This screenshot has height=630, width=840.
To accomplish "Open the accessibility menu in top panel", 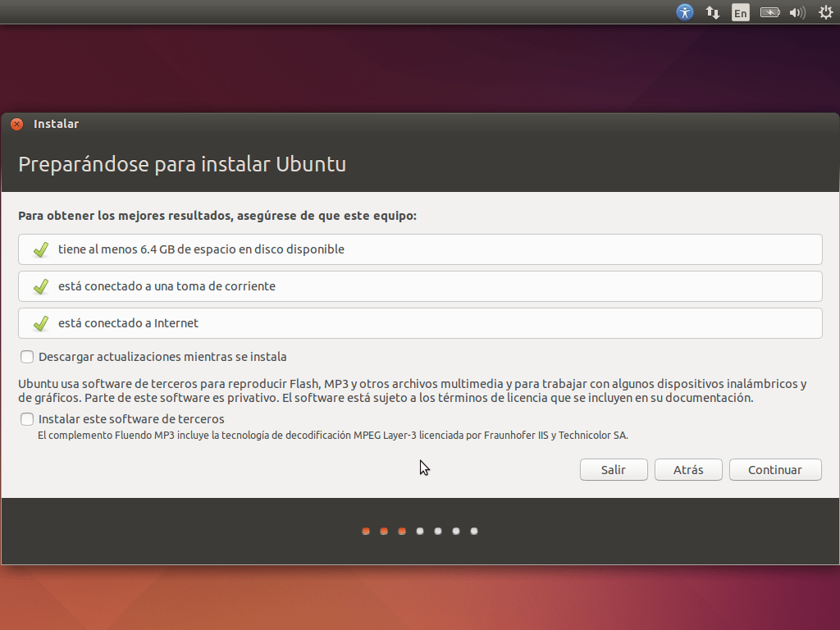I will coord(685,12).
